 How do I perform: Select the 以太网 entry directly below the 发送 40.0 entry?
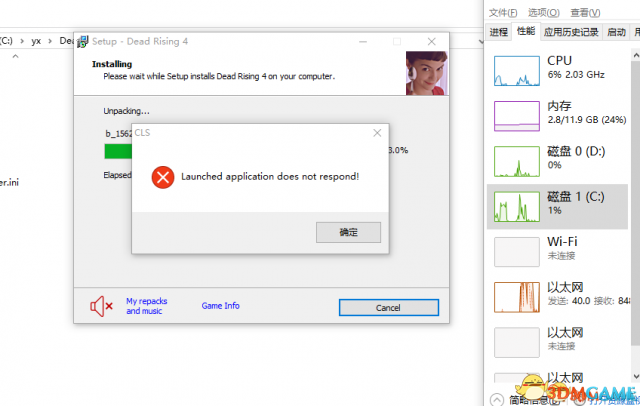[x=558, y=342]
